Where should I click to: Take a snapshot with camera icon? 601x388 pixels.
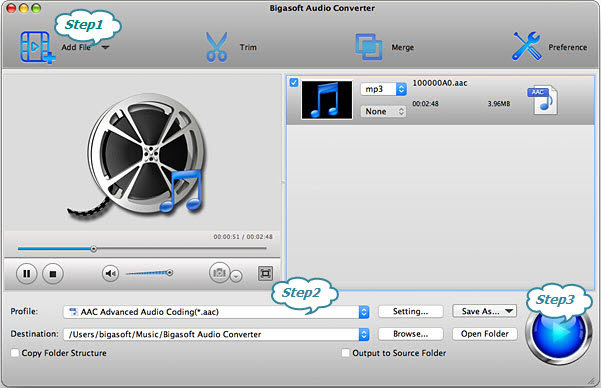click(219, 273)
